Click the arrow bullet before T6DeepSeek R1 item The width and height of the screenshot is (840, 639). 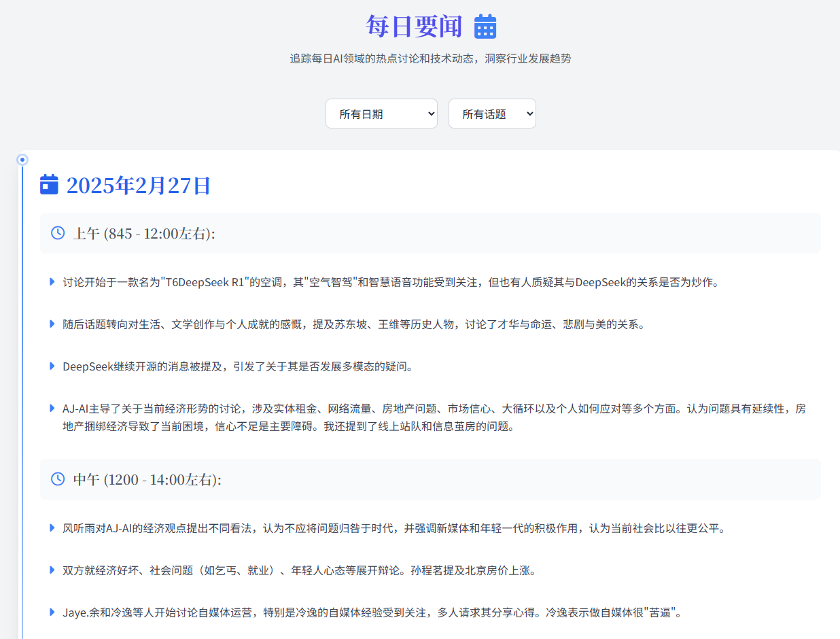click(x=52, y=281)
